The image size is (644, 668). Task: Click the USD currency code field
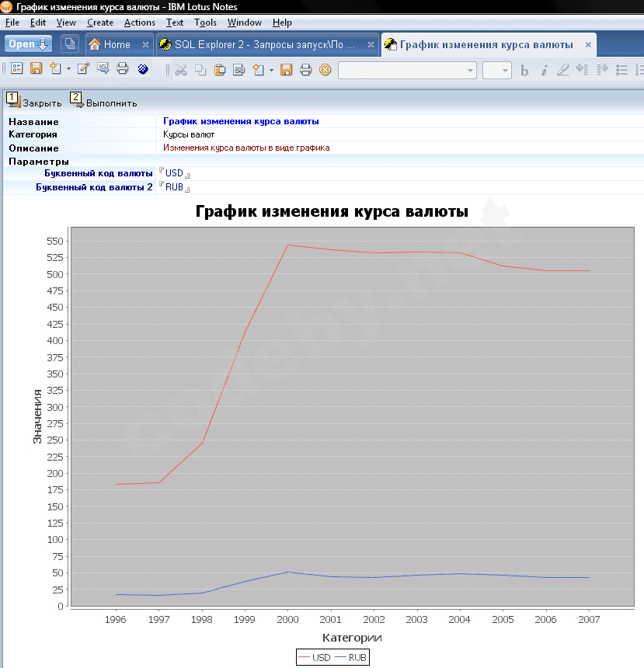[174, 173]
